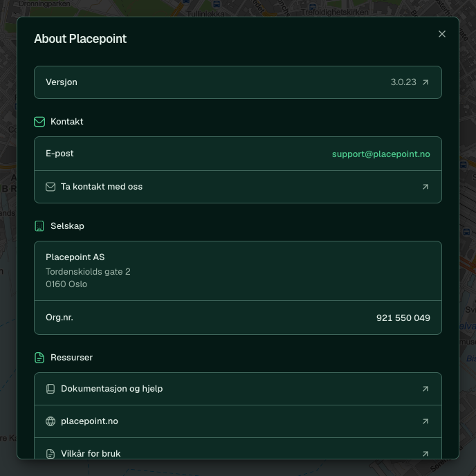Select the org number 921 550 049

pos(403,318)
